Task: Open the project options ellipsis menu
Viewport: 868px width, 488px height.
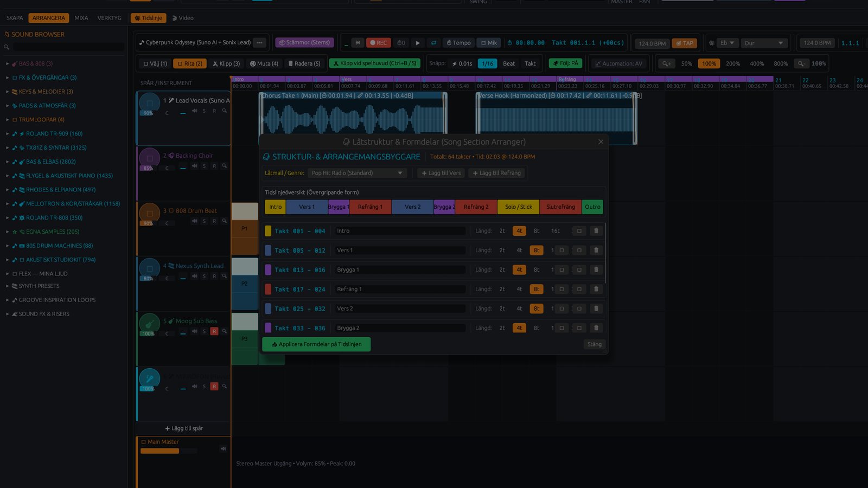Action: 259,42
